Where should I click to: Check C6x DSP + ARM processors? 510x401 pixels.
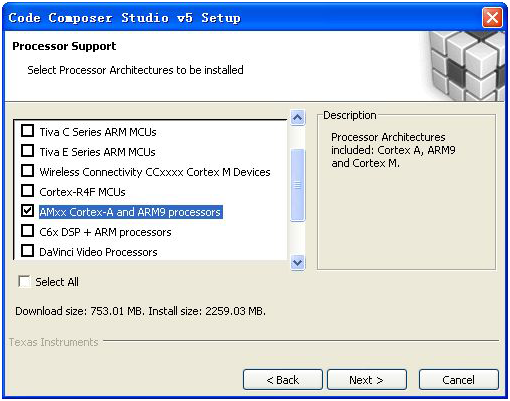(27, 231)
